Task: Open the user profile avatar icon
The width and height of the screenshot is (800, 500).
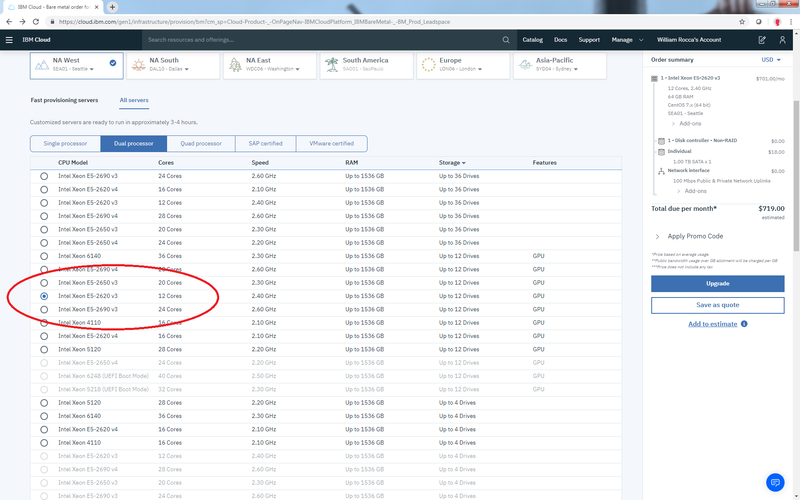Action: tap(782, 40)
